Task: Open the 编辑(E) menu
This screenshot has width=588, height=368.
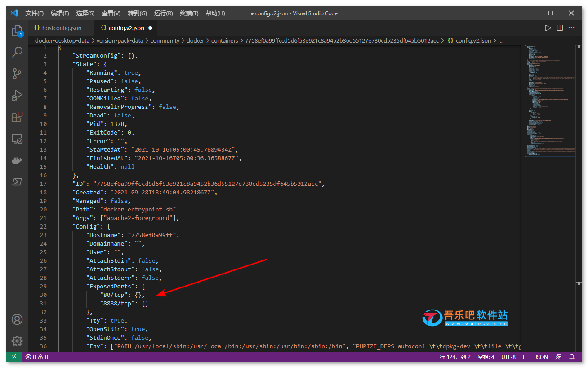Action: point(60,13)
